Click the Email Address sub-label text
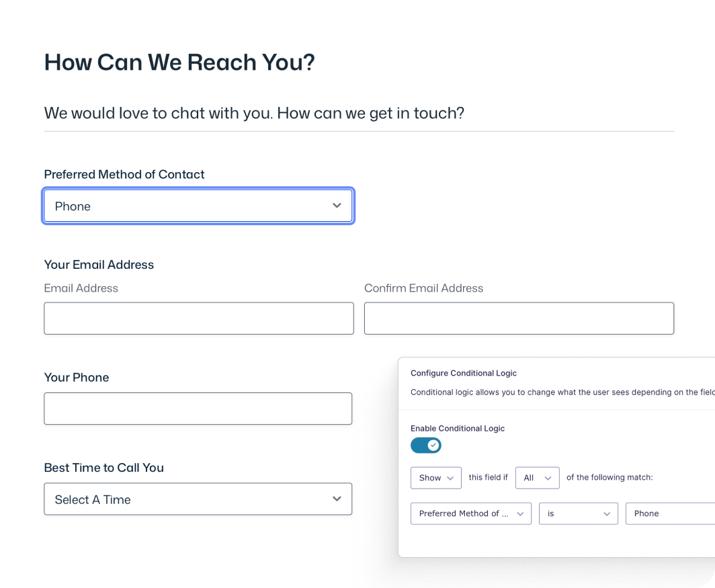This screenshot has width=715, height=588. (x=81, y=288)
